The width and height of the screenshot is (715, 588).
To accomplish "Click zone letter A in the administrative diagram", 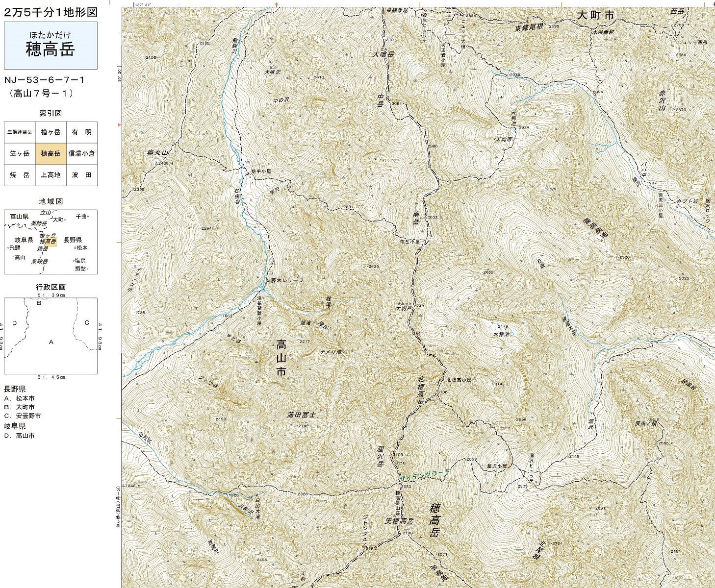I will [51, 342].
